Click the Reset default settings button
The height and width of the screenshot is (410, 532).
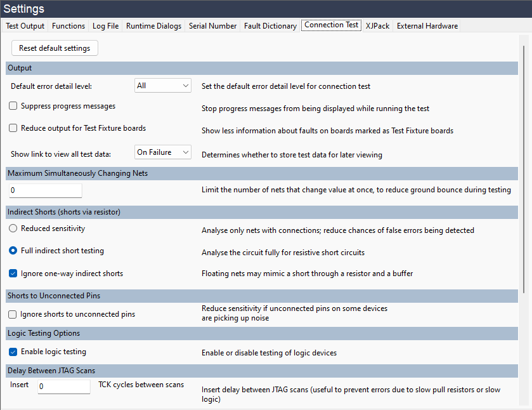[x=55, y=48]
